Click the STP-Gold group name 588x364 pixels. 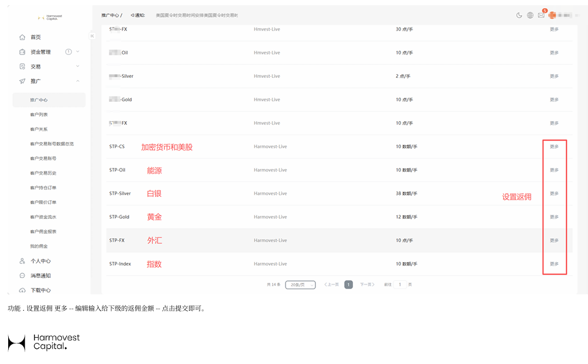119,217
